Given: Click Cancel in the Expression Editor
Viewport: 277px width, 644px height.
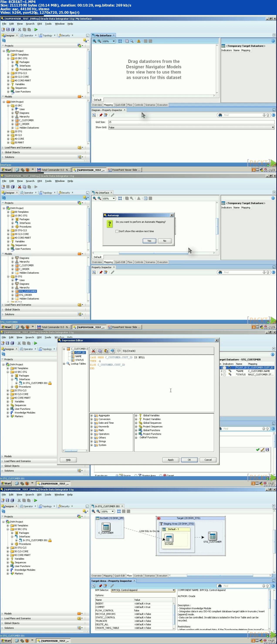Looking at the screenshot, I should 208,460.
